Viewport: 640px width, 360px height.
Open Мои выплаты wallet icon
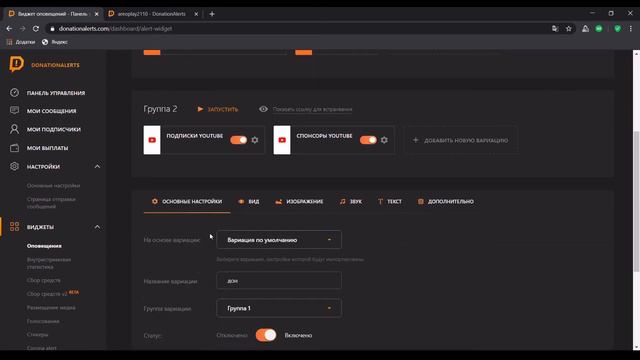pyautogui.click(x=14, y=148)
